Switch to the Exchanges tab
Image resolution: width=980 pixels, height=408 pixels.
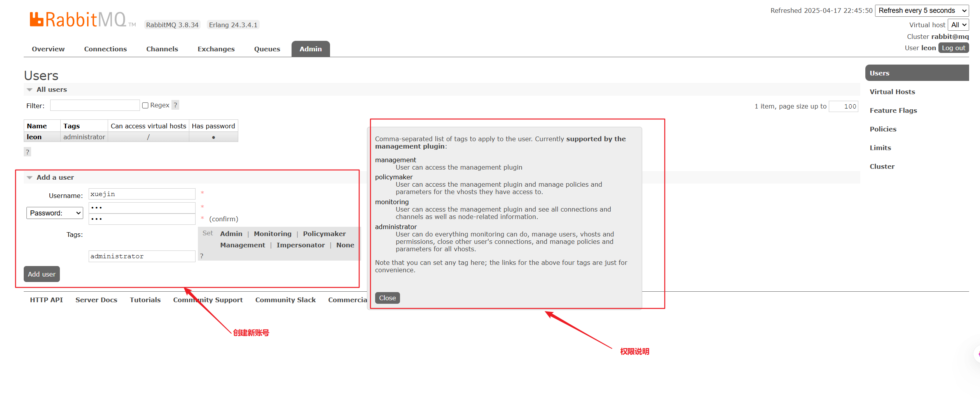tap(216, 49)
